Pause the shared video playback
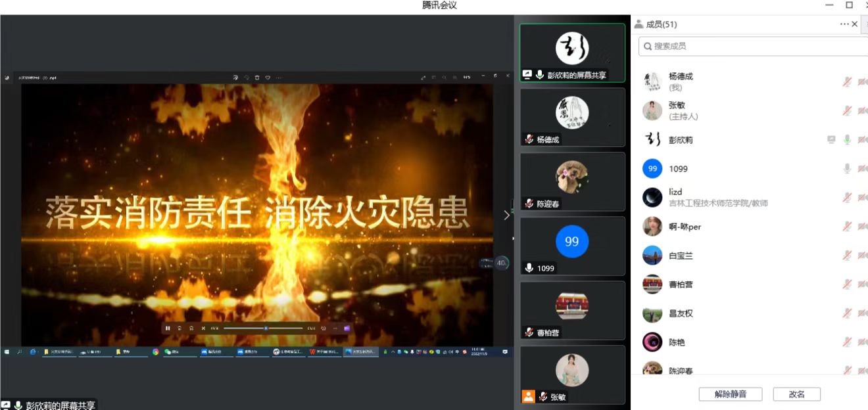The image size is (868, 410). click(168, 328)
